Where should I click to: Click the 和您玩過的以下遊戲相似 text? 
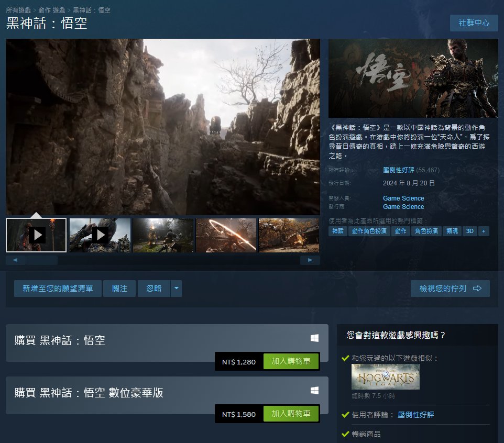[395, 358]
